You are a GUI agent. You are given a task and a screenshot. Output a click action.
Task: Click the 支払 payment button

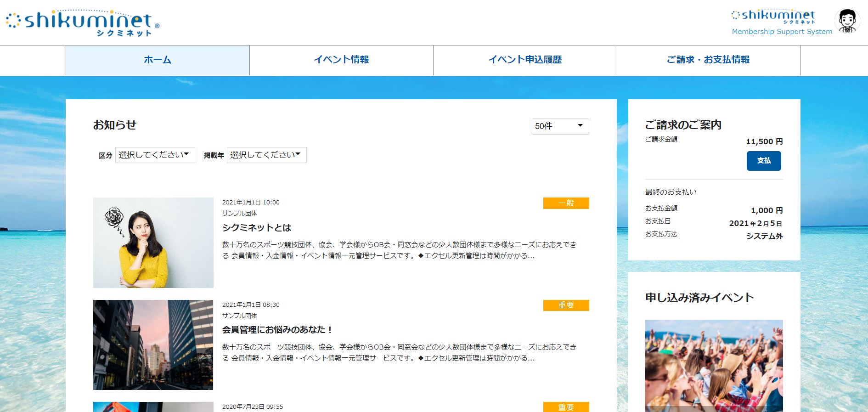[x=764, y=161]
